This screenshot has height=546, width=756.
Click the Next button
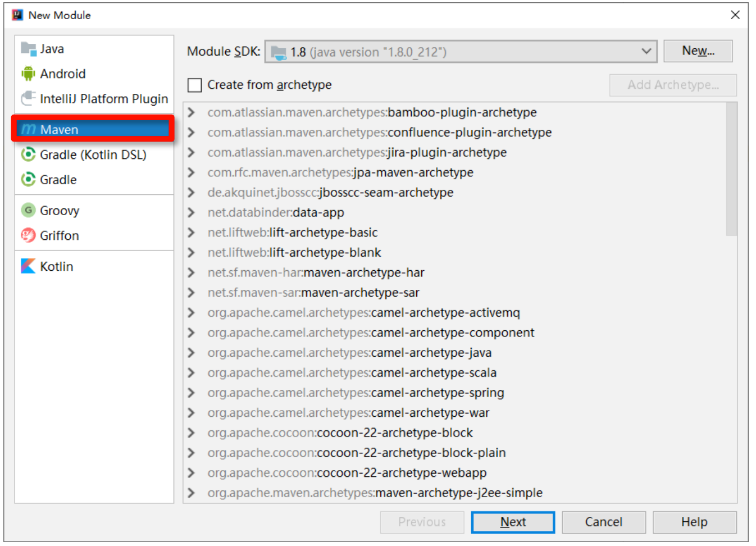[x=513, y=522]
